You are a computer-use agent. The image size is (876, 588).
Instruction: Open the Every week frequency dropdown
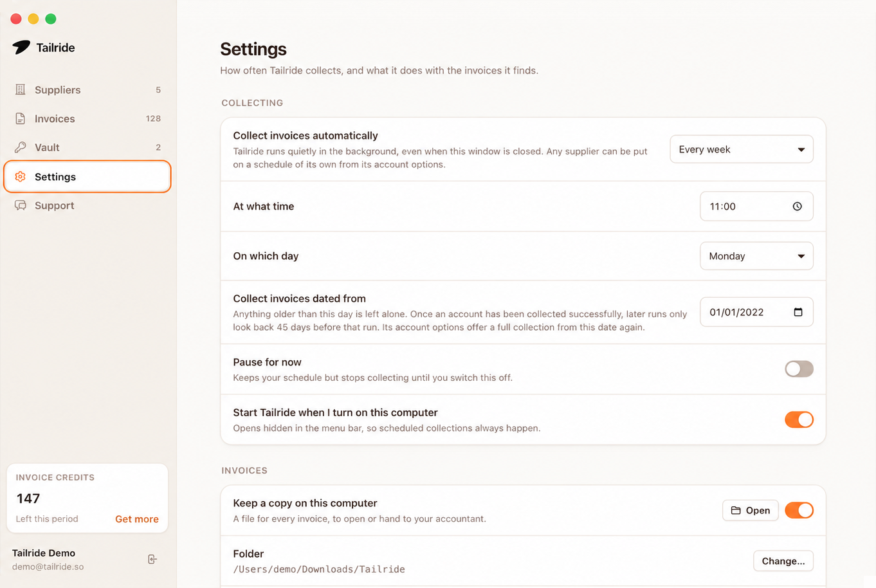(x=742, y=149)
